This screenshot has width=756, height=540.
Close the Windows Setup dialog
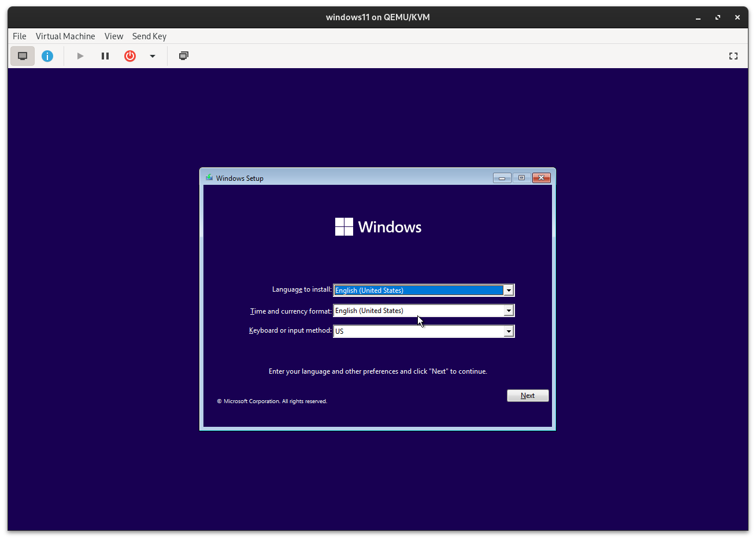(x=541, y=178)
